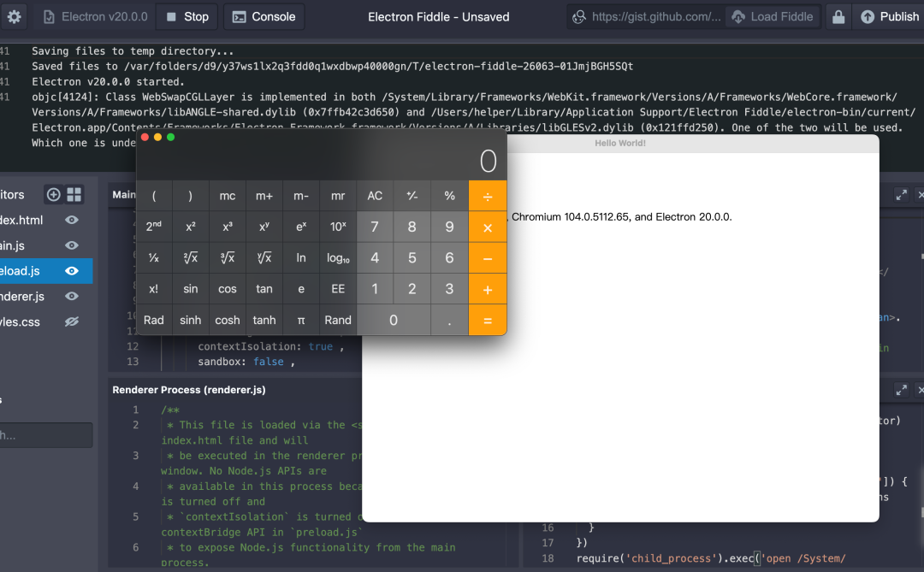
Task: Show the hidden styles.css editor
Action: click(72, 321)
